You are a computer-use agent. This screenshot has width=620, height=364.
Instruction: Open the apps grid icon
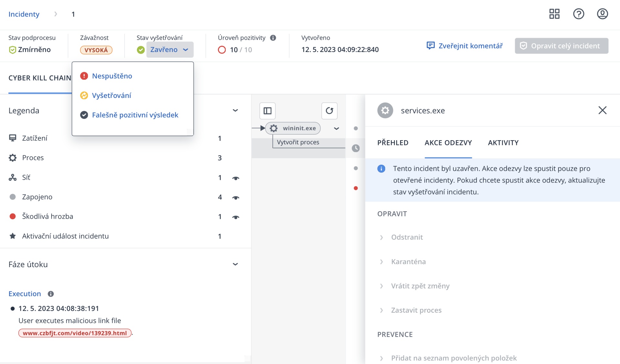[x=554, y=14]
